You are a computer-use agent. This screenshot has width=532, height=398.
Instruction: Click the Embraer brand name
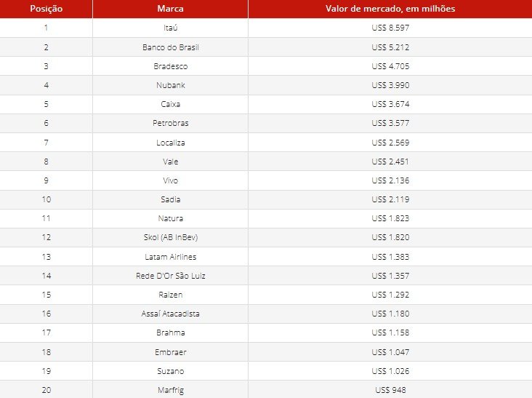pos(170,352)
